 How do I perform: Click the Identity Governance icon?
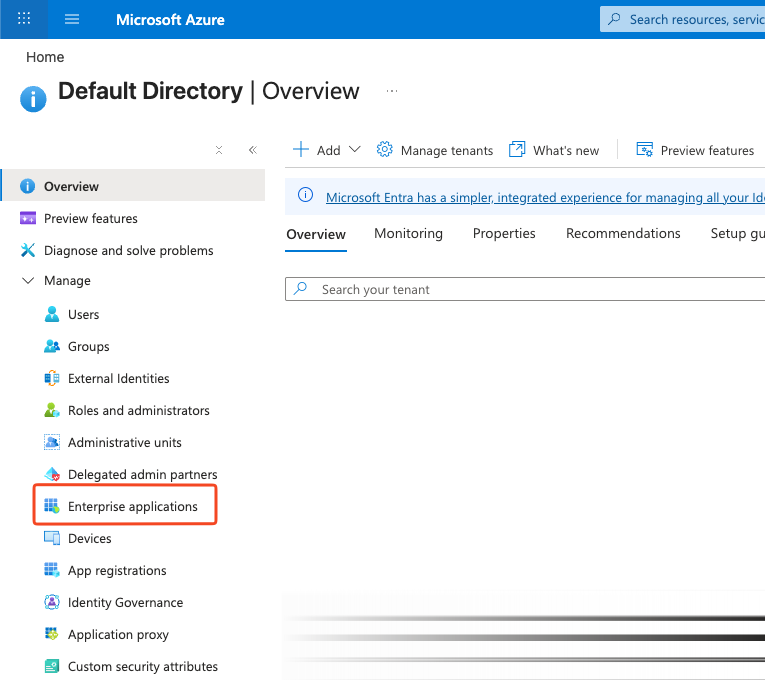(52, 602)
